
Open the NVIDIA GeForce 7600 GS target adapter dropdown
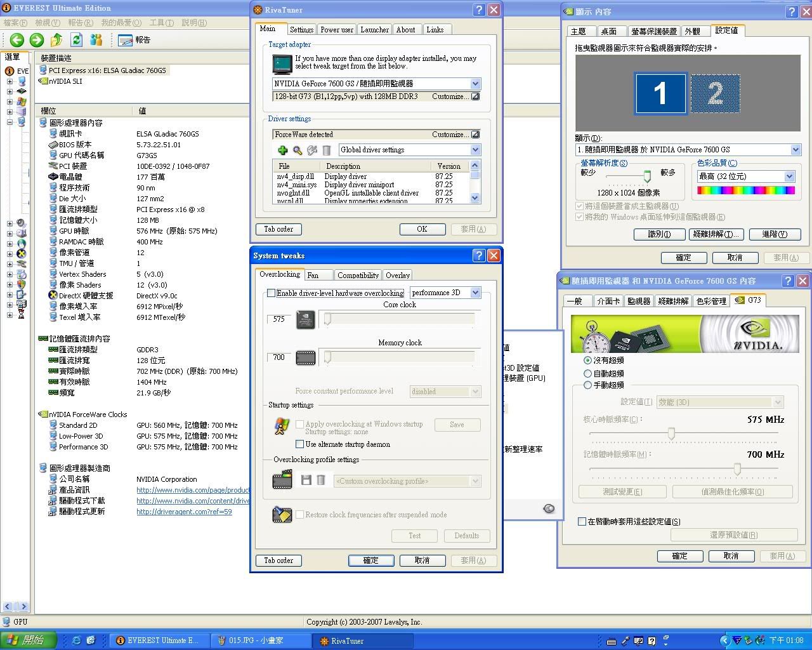pos(475,84)
